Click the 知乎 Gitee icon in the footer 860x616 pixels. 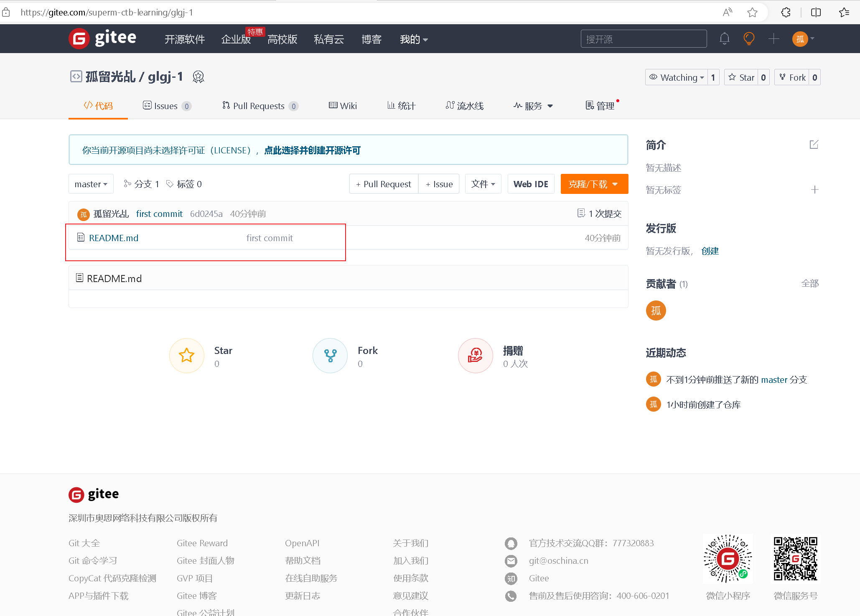click(x=511, y=578)
